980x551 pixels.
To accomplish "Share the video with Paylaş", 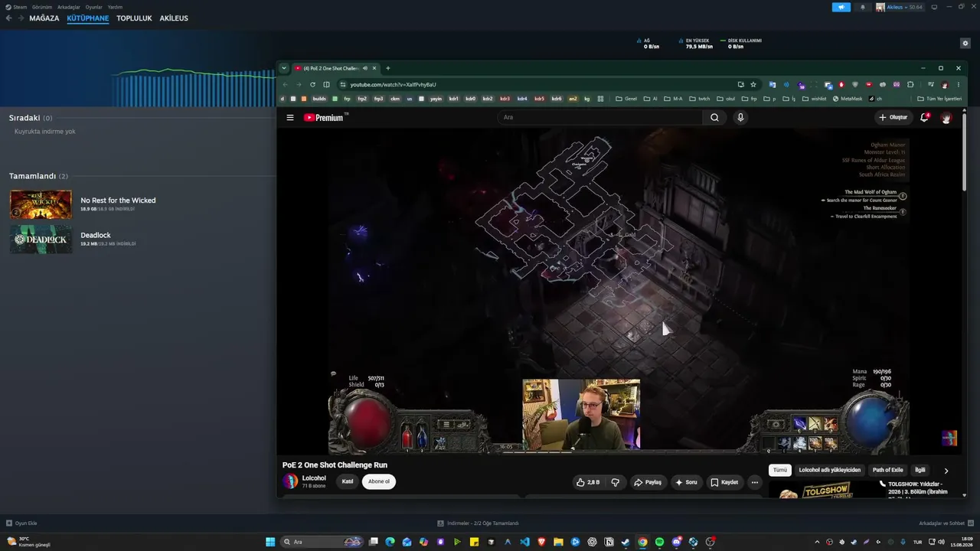I will pos(648,482).
